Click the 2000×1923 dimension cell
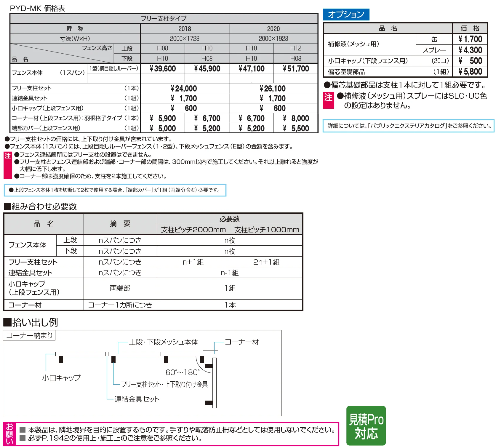 pyautogui.click(x=273, y=39)
